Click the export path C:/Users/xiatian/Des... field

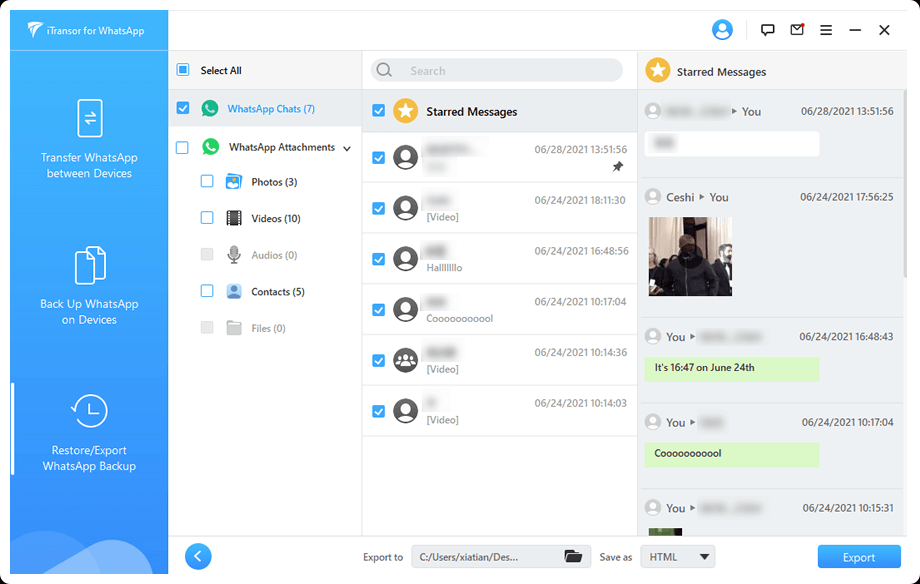coord(501,556)
